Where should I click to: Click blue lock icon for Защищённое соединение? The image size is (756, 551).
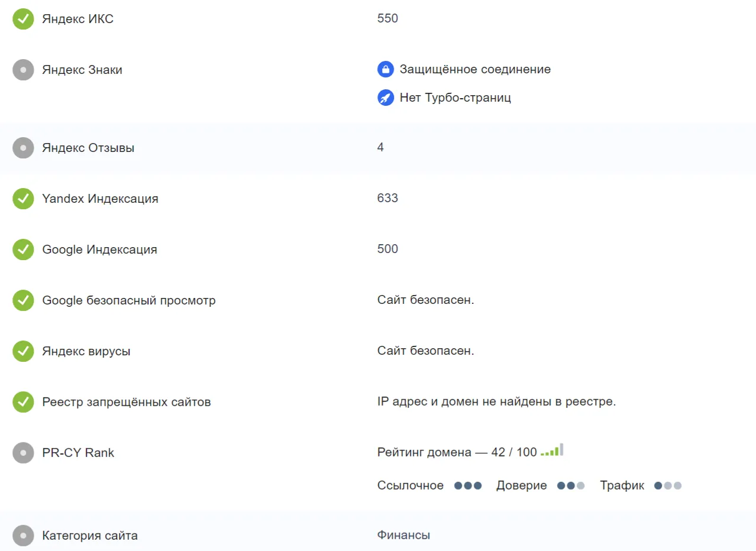(386, 70)
